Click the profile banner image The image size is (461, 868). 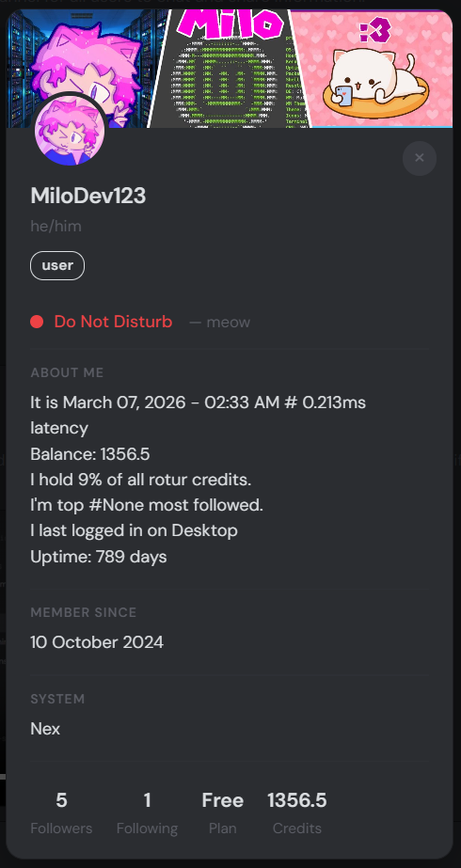point(230,69)
